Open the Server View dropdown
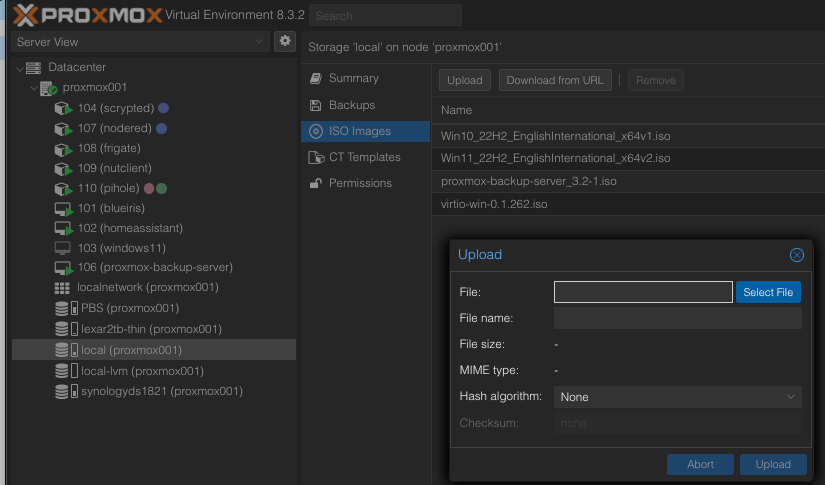825x485 pixels. coord(259,42)
